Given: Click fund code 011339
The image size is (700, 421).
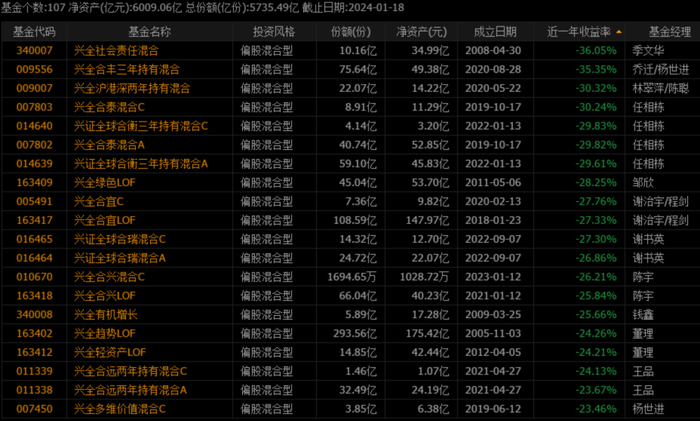Looking at the screenshot, I should [34, 371].
